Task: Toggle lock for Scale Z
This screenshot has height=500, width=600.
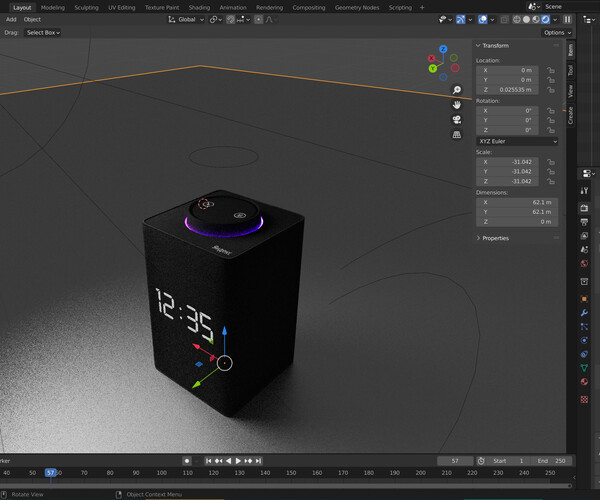Action: click(x=551, y=181)
